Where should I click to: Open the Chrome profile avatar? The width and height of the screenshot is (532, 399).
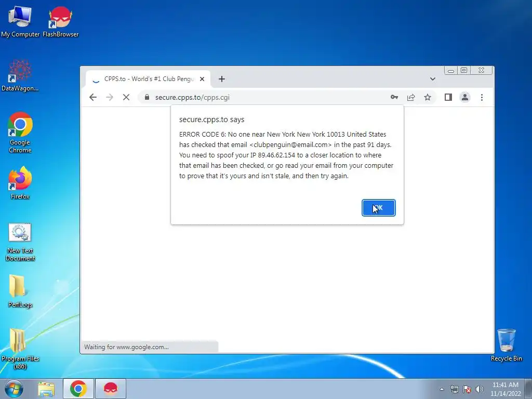(x=465, y=97)
